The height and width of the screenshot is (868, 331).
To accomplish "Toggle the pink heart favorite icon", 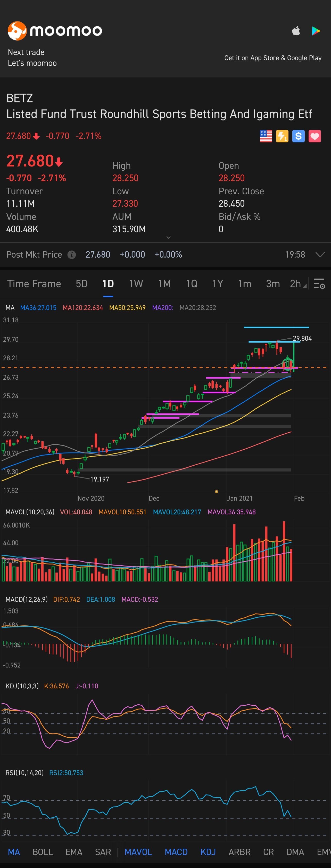I will (315, 136).
